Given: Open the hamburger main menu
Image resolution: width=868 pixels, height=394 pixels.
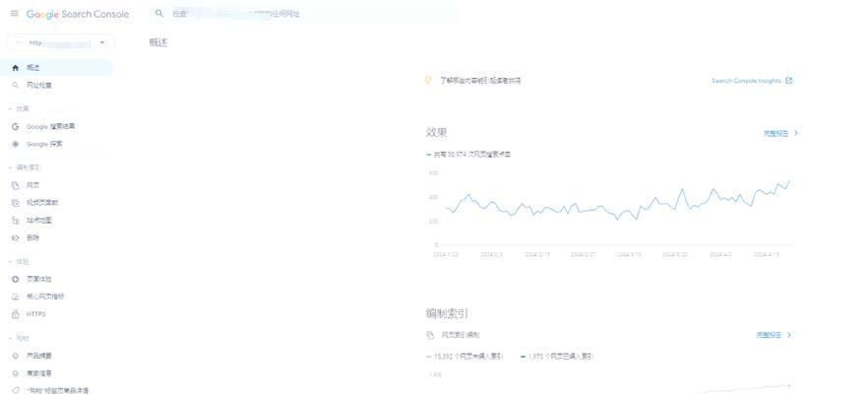Looking at the screenshot, I should (15, 14).
